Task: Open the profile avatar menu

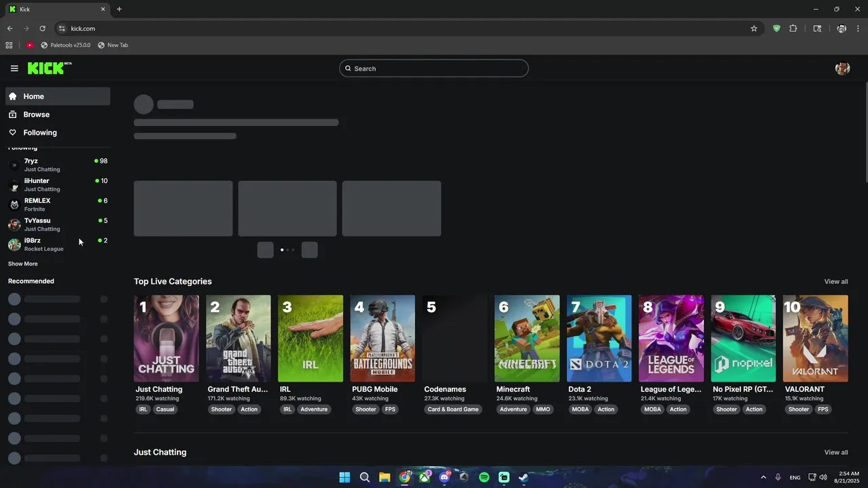Action: [842, 68]
